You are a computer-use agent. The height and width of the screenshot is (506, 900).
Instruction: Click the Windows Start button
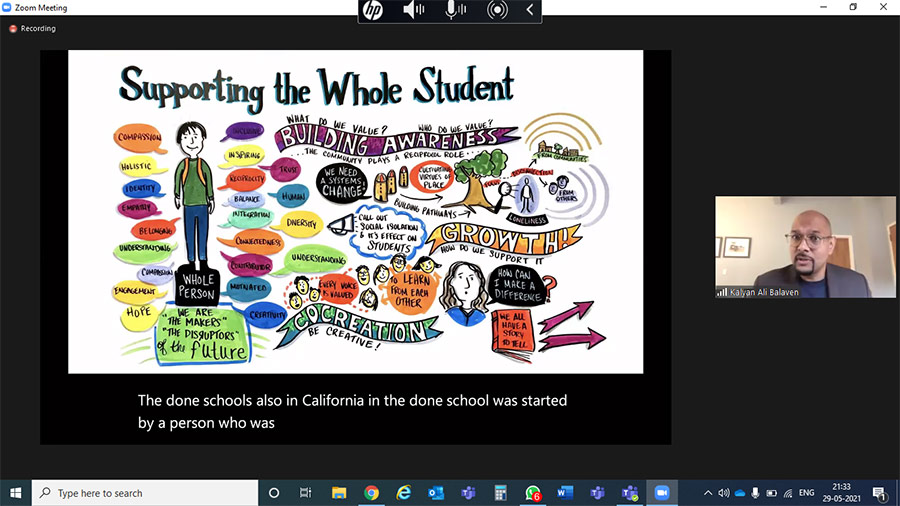[x=16, y=493]
